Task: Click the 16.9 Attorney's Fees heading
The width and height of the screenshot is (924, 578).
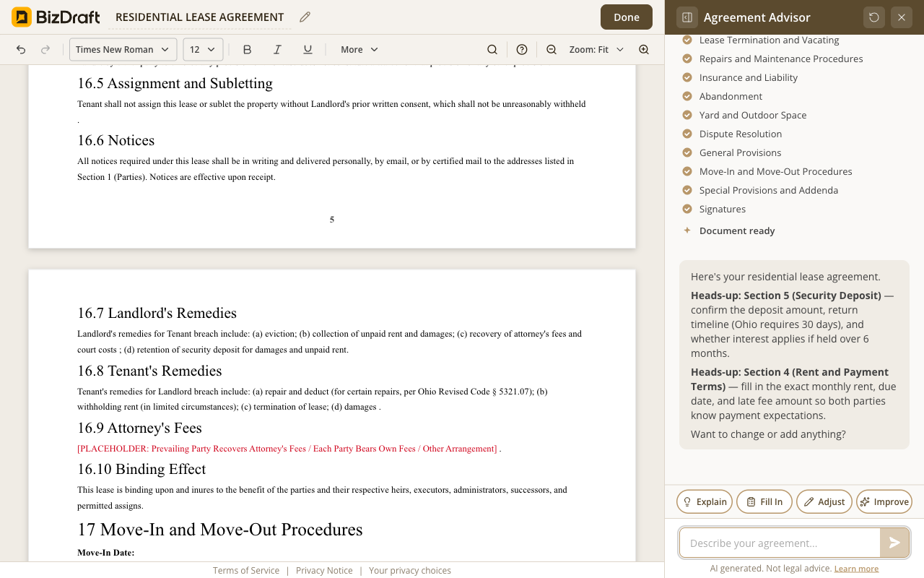Action: click(x=139, y=428)
